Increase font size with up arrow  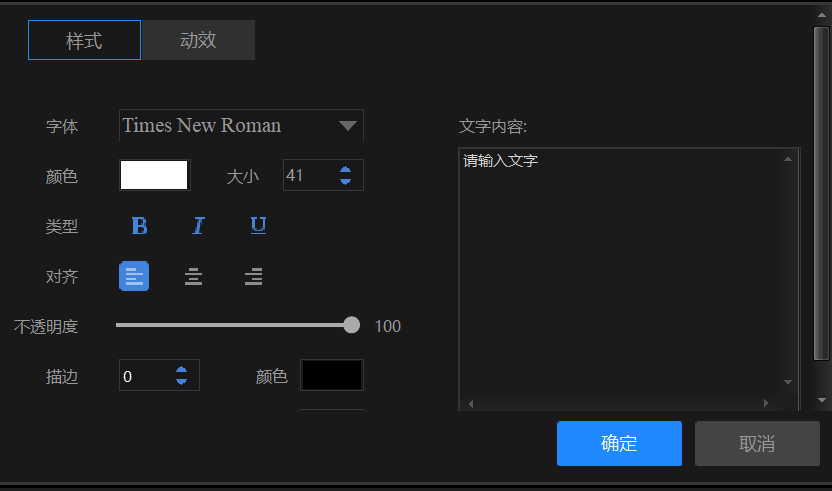[345, 170]
